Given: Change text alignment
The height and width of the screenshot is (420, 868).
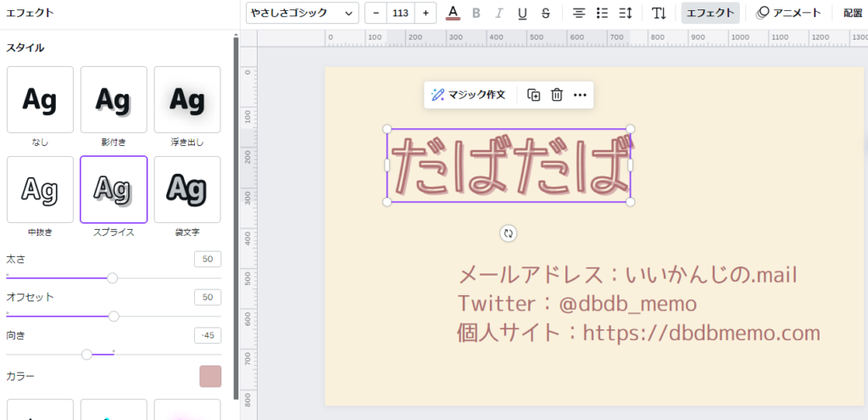Looking at the screenshot, I should 579,13.
